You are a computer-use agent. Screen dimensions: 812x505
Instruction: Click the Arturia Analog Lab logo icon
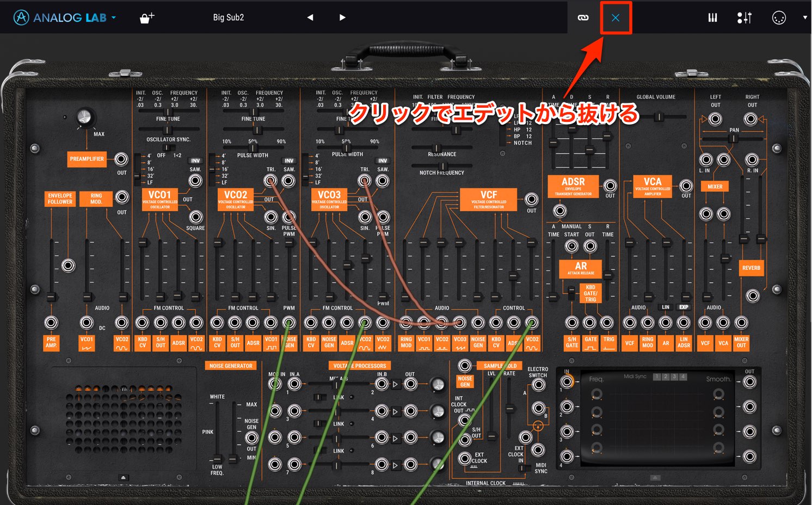21,17
